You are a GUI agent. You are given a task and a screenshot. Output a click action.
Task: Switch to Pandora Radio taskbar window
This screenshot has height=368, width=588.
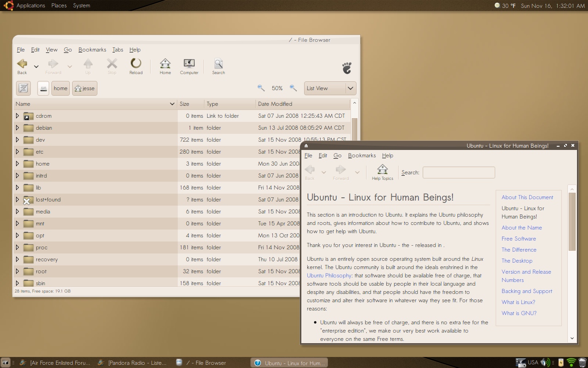(132, 362)
